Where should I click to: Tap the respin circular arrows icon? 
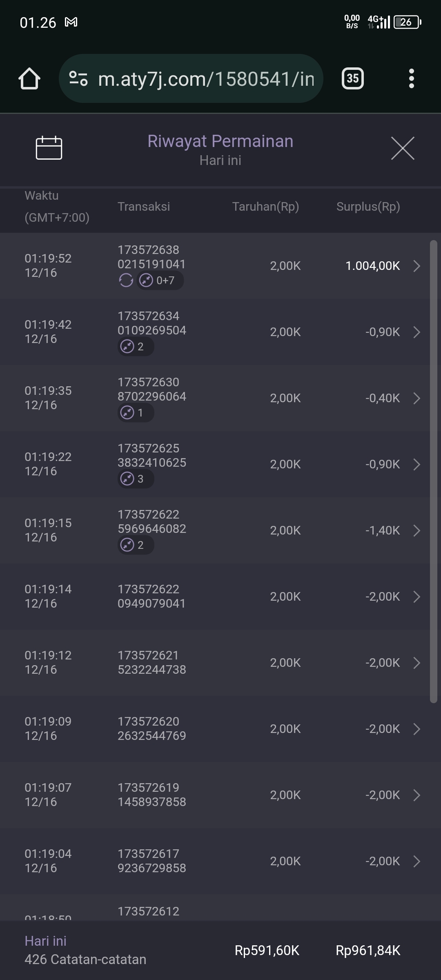click(x=126, y=281)
